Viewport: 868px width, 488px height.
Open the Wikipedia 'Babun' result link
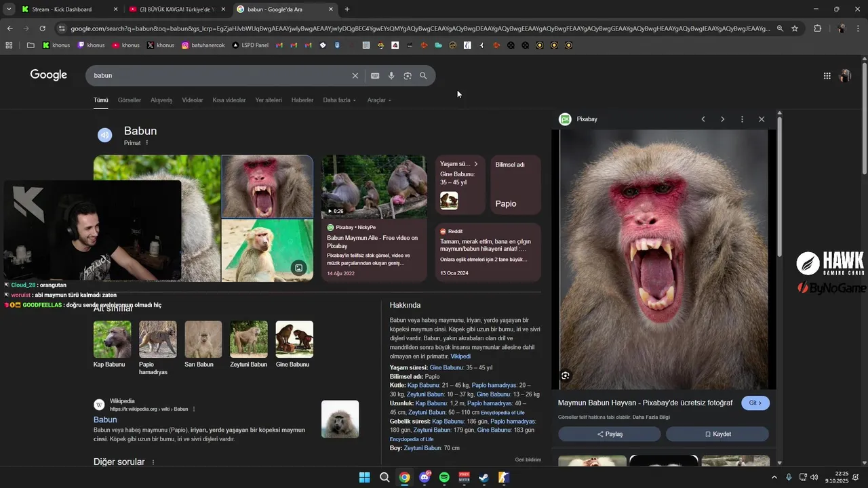coord(105,420)
